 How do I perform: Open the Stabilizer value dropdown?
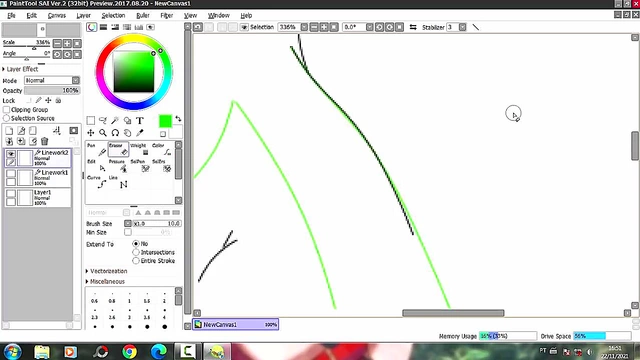click(462, 27)
